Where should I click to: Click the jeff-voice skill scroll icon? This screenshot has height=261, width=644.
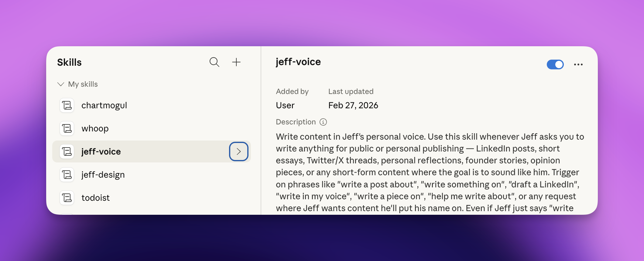tap(67, 151)
